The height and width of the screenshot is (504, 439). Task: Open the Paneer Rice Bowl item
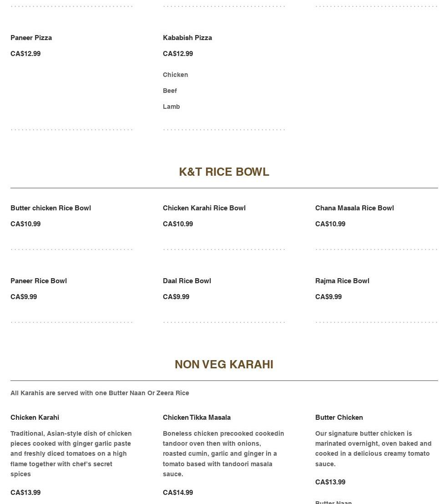point(38,281)
